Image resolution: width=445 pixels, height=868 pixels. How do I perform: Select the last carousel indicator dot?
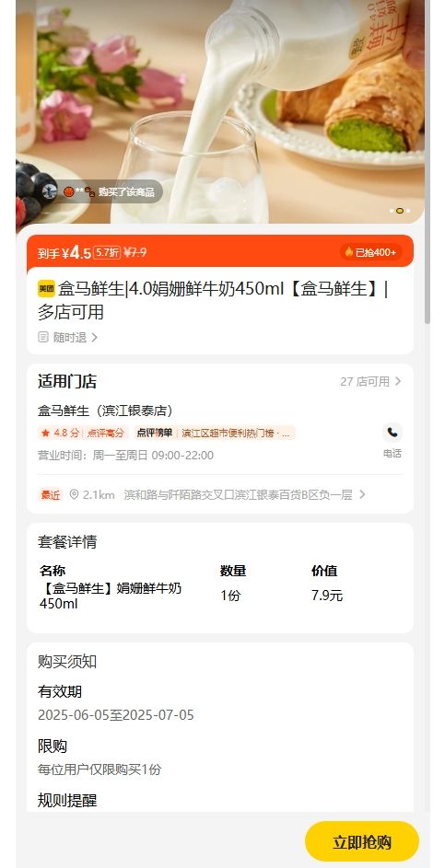(408, 211)
